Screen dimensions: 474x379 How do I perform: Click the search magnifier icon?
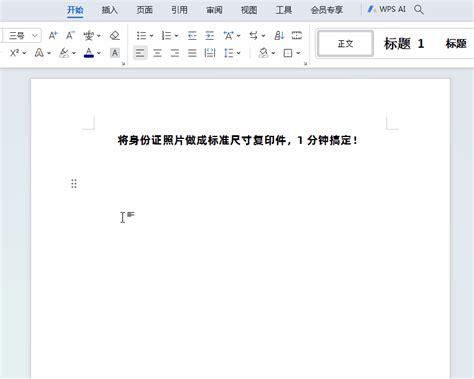pos(419,10)
